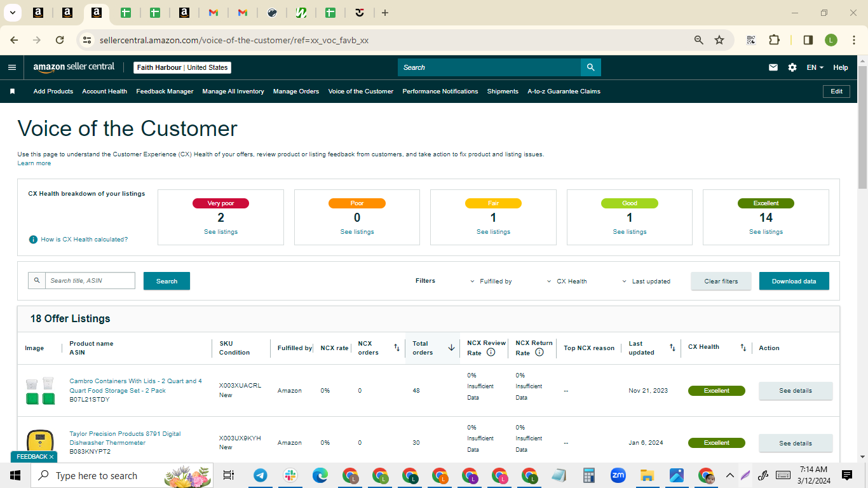Launch Calculator from taskbar
868x488 pixels.
(x=588, y=475)
